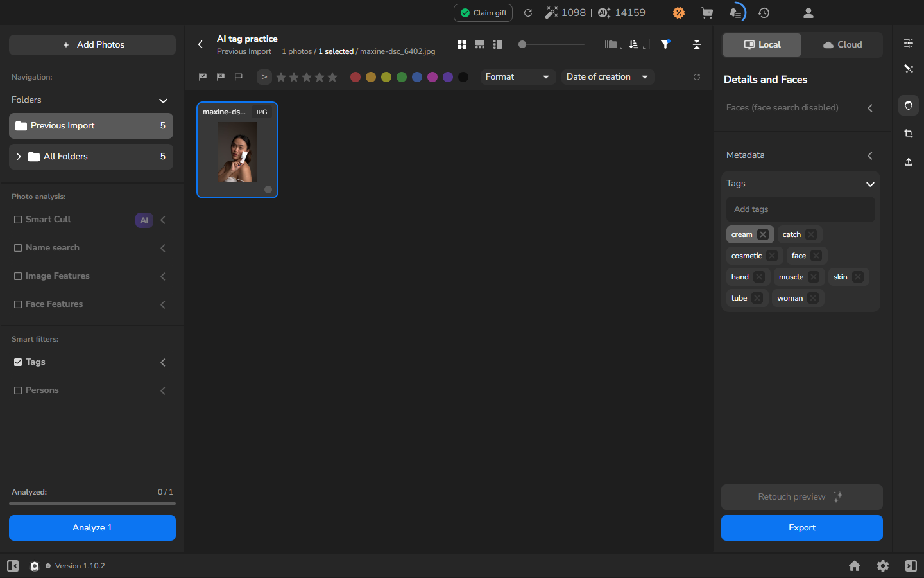The image size is (924, 578).
Task: Collapse the left sidebar with bottom-left icon
Action: [13, 566]
